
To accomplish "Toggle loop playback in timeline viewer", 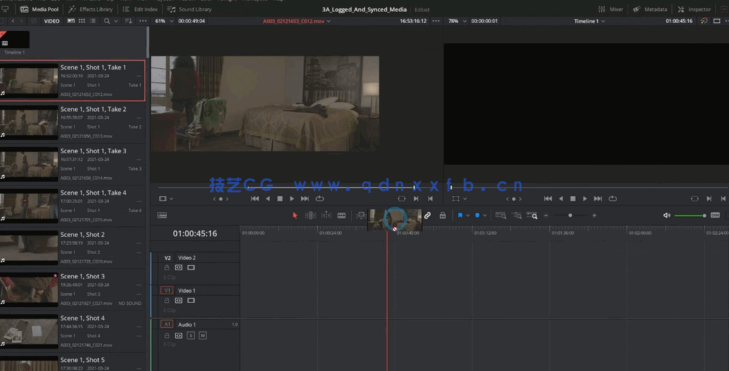I will [613, 199].
